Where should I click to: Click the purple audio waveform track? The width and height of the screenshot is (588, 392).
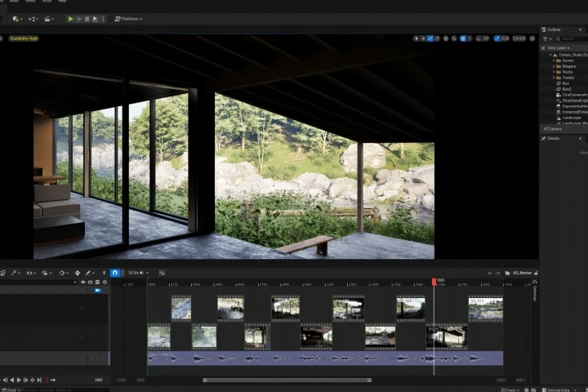point(325,359)
